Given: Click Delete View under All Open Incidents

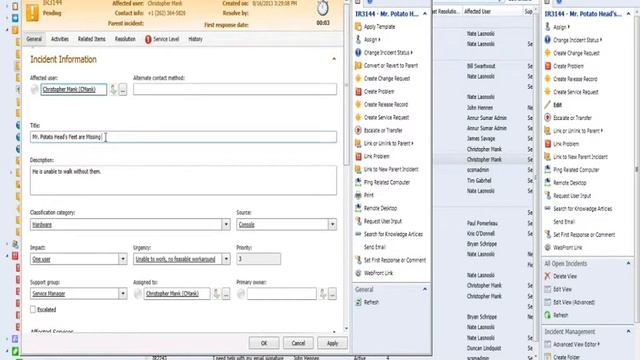Looking at the screenshot, I should [x=565, y=276].
